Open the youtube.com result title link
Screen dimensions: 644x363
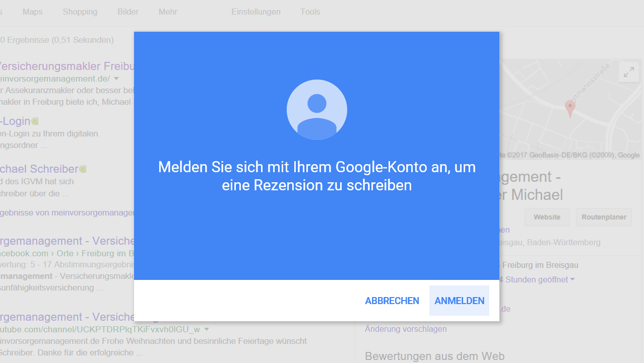click(x=66, y=317)
